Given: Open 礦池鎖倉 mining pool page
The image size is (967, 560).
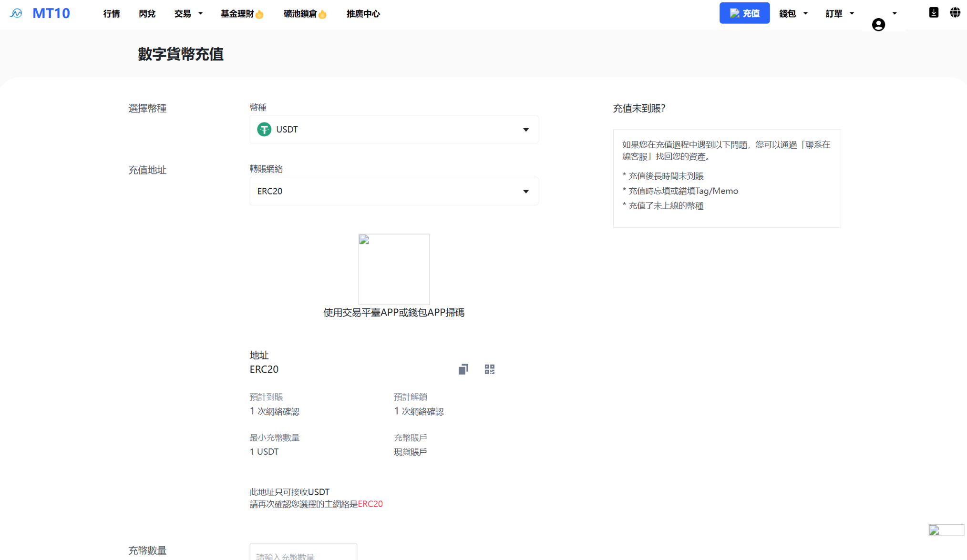Looking at the screenshot, I should click(x=300, y=14).
